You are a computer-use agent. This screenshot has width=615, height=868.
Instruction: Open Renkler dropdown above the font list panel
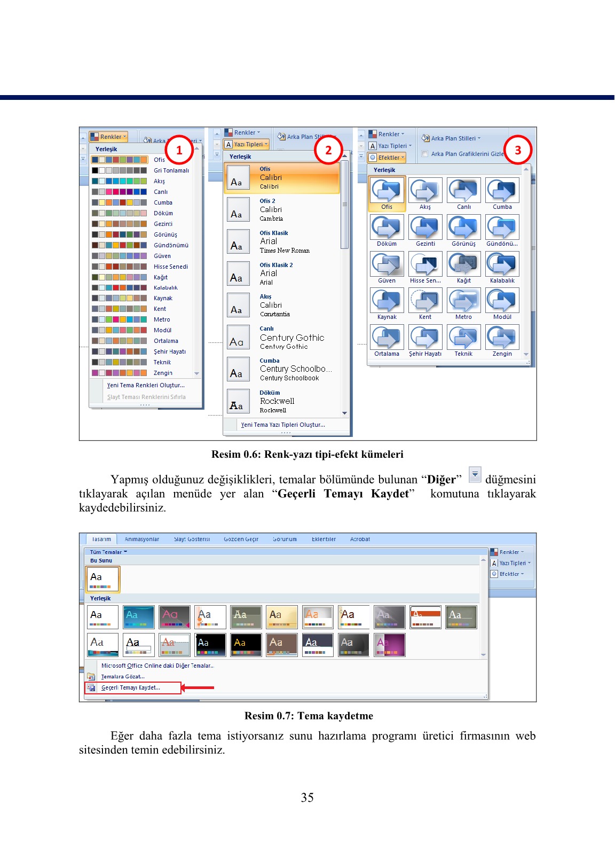click(x=242, y=132)
